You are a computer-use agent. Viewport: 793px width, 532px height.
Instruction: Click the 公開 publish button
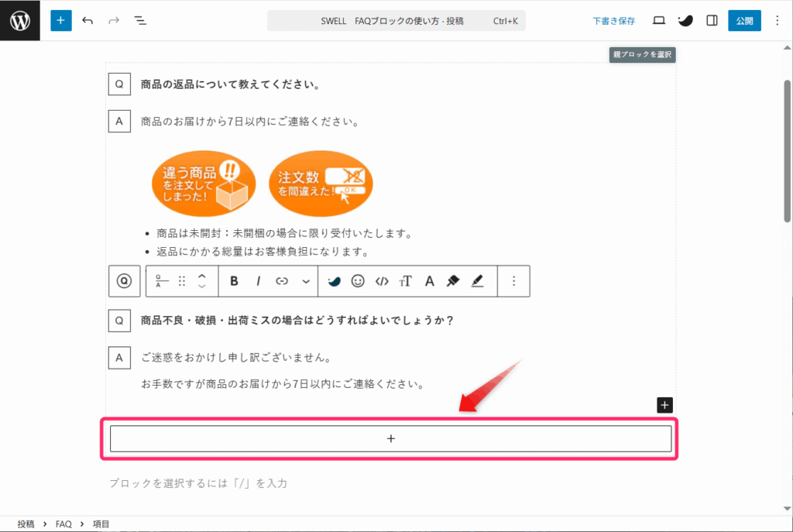[744, 21]
